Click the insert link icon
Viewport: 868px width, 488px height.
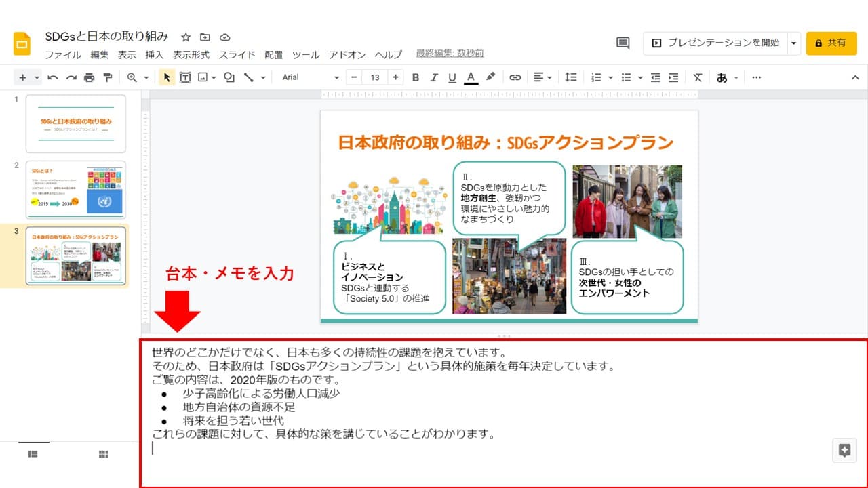tap(515, 77)
